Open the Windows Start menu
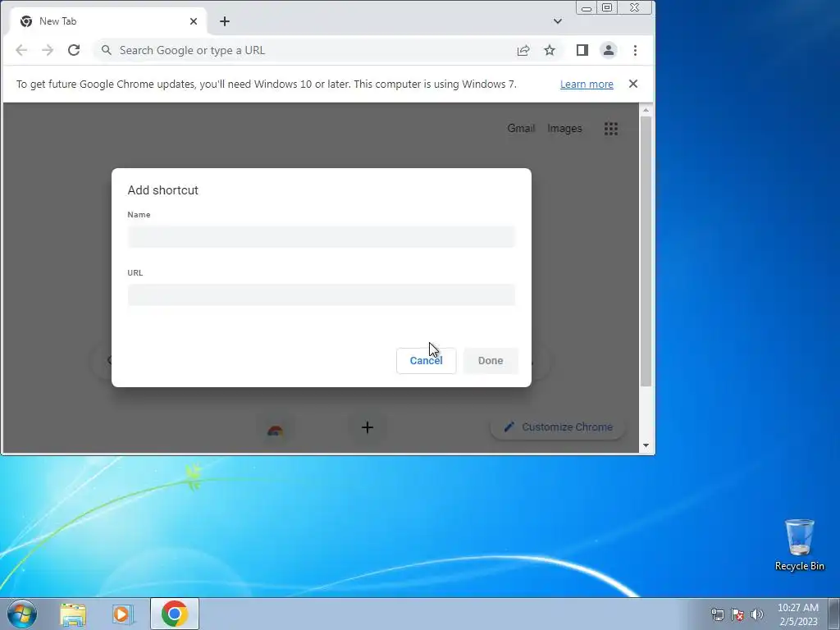 (22, 614)
